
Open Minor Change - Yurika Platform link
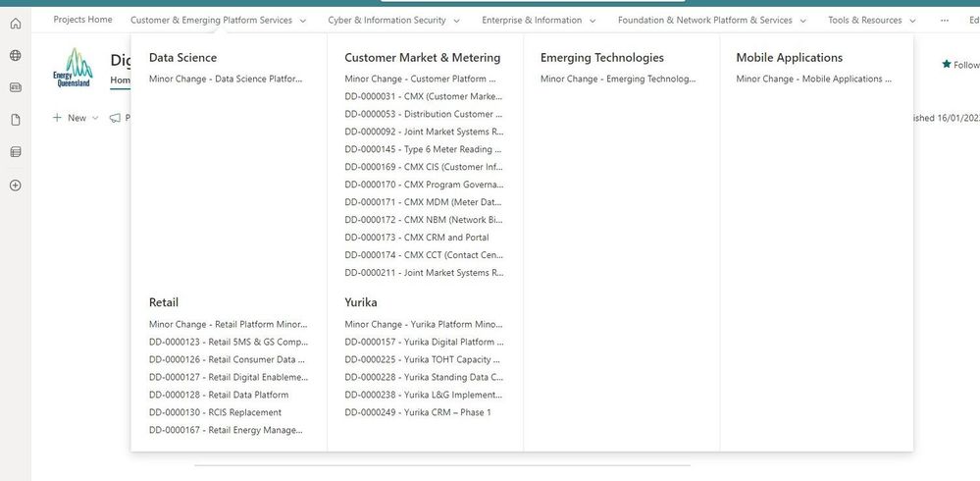[x=424, y=324]
